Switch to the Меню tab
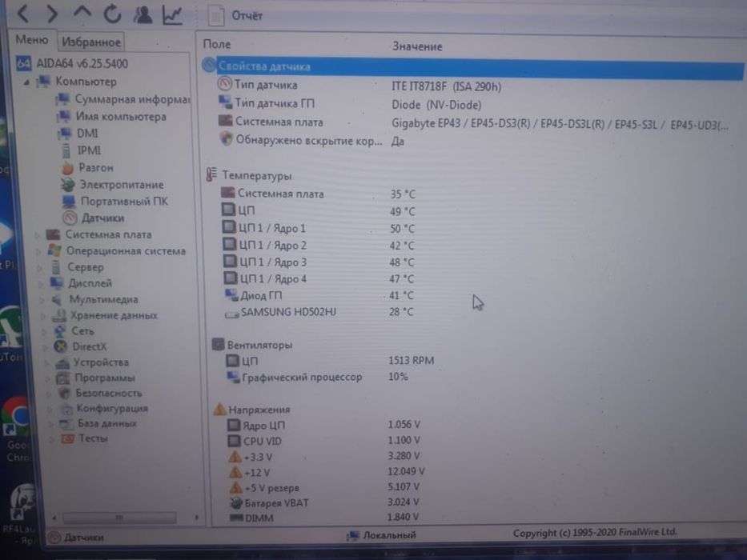 pyautogui.click(x=32, y=39)
